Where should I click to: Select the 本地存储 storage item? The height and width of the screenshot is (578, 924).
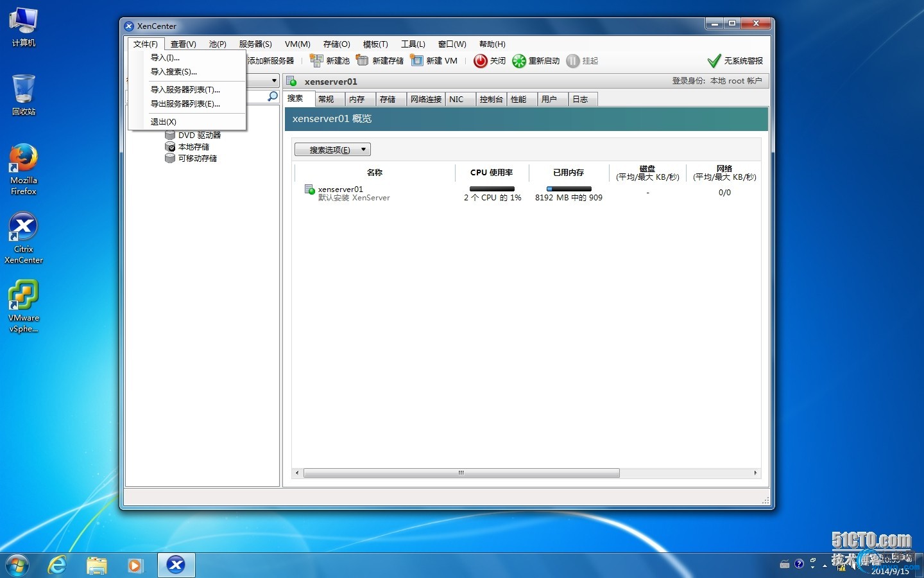[x=193, y=147]
